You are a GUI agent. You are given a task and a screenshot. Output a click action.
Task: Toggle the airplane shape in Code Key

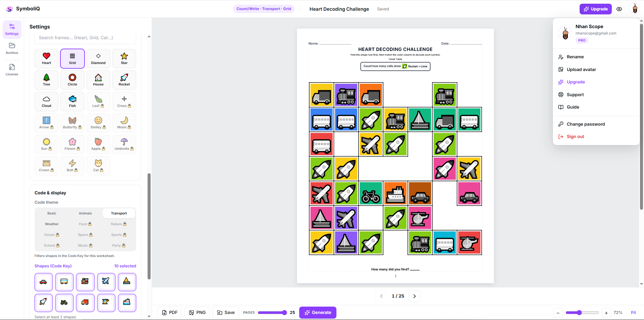point(106,282)
